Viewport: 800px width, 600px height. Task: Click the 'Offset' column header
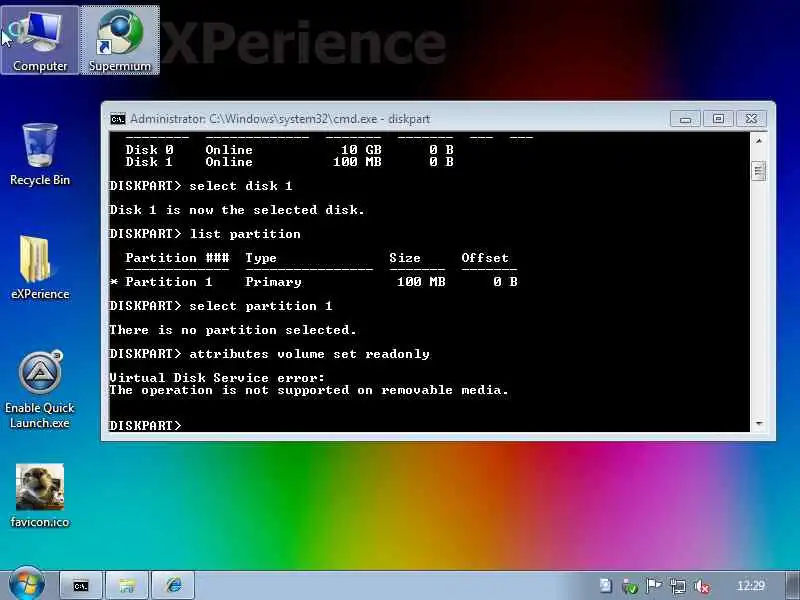[485, 258]
